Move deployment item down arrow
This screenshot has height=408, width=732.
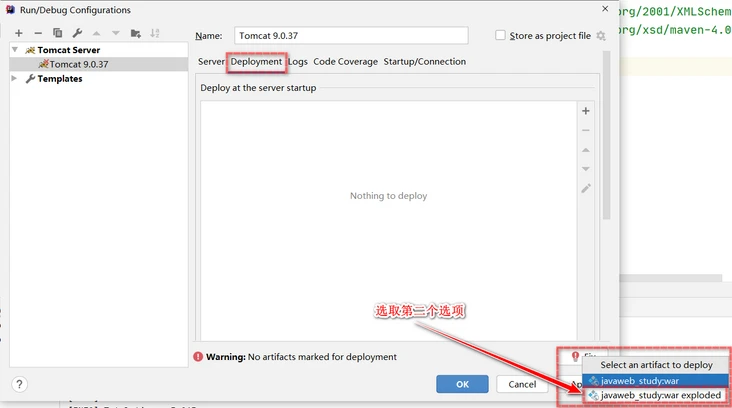pos(586,169)
